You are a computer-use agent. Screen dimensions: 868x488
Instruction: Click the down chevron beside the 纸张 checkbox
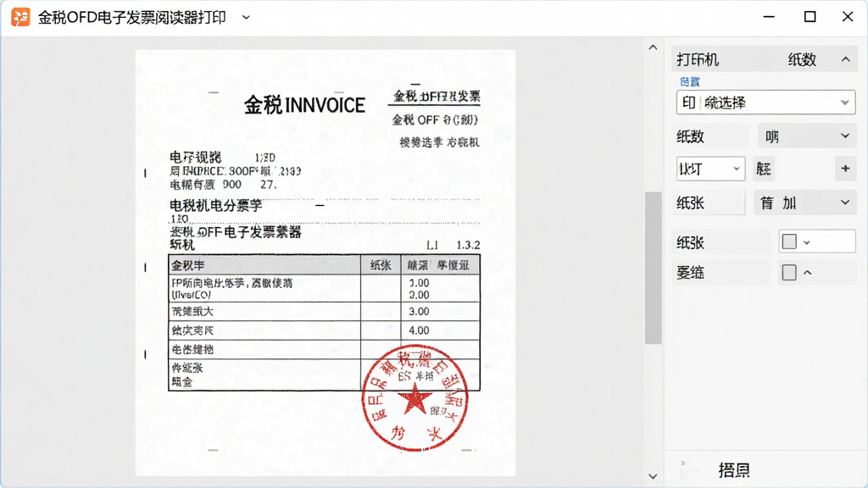pos(807,242)
